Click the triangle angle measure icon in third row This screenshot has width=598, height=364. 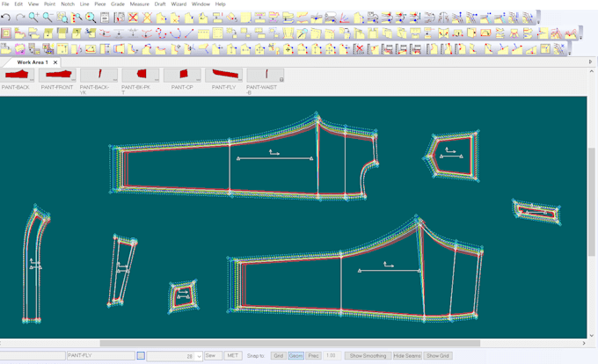(531, 48)
